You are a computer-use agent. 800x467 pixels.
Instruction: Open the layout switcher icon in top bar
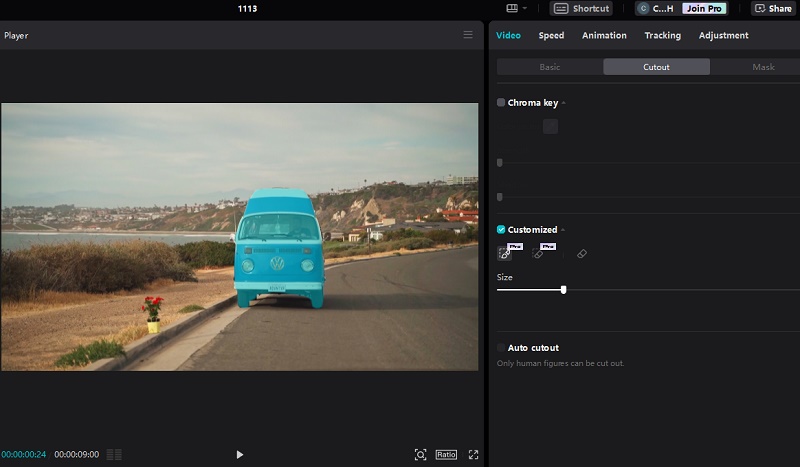click(x=512, y=8)
